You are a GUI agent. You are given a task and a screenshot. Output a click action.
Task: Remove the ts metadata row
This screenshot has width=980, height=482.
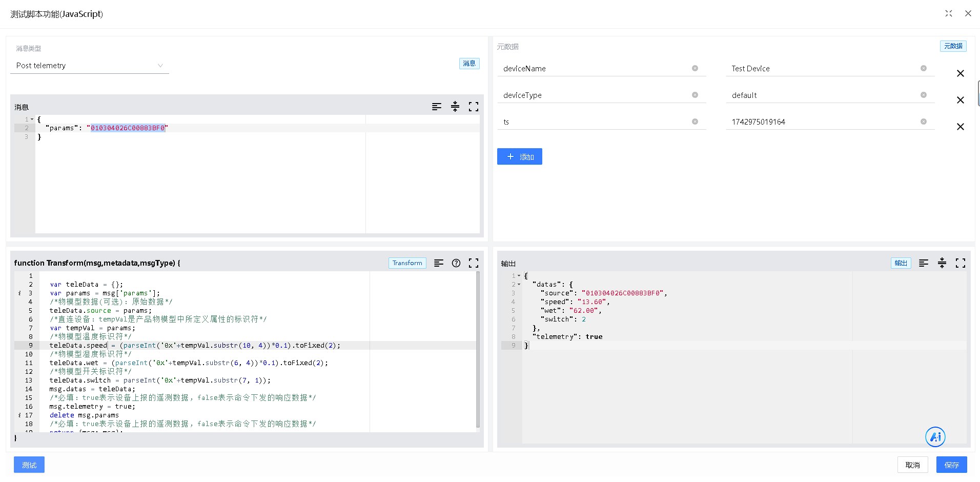(x=960, y=127)
